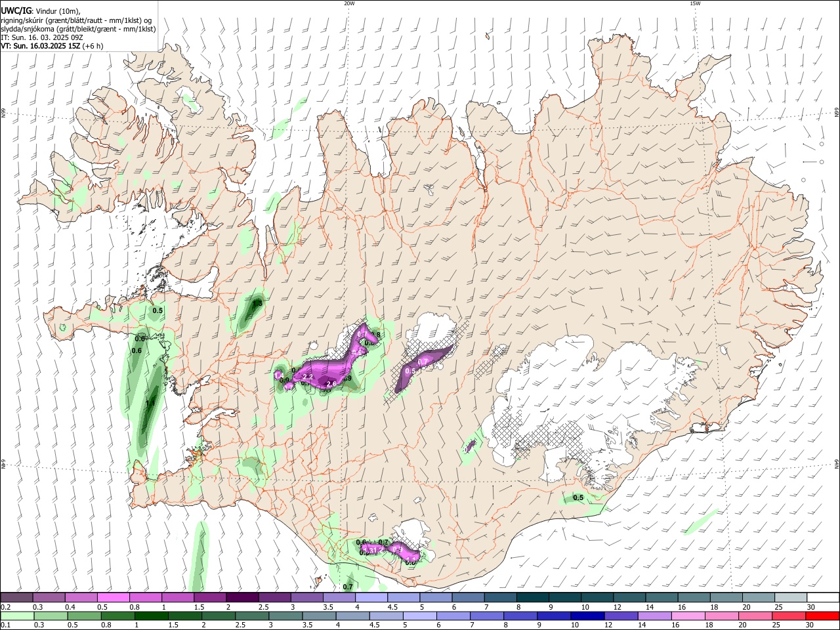
Task: Select lower legend light lavender swatch at 5
Action: pos(419,616)
